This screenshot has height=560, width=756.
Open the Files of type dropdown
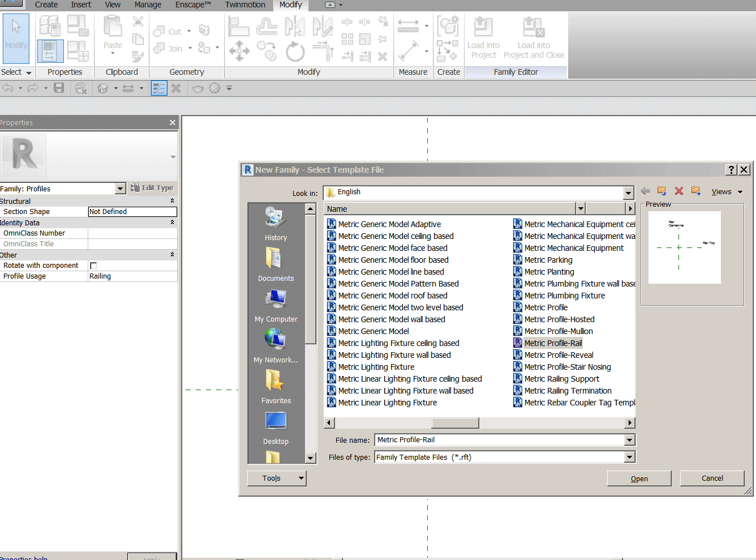(628, 457)
